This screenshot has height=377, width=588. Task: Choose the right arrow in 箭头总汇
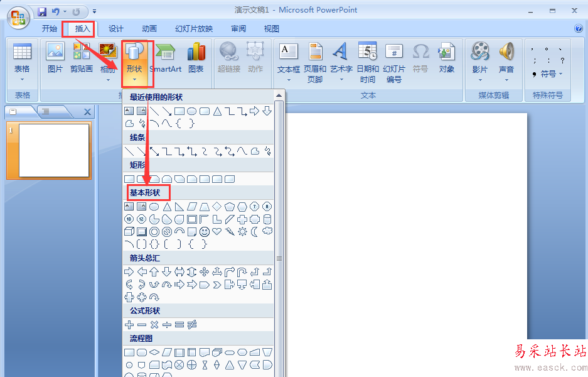[x=129, y=272]
